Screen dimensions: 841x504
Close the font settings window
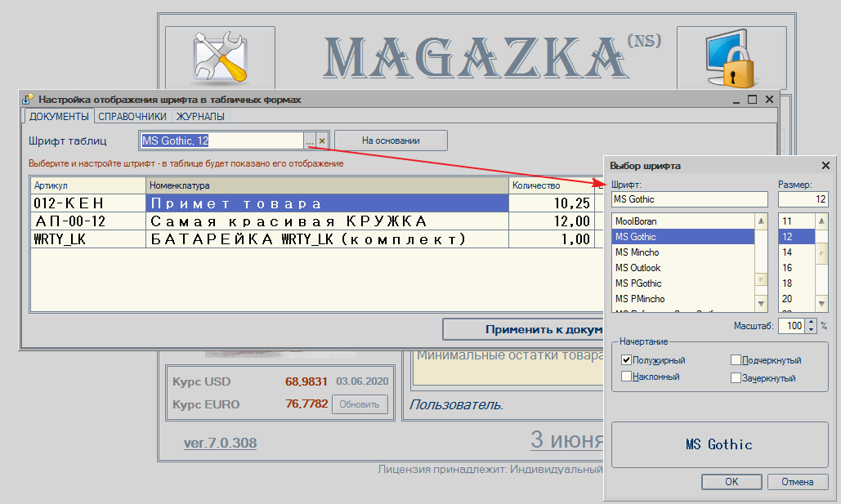click(769, 99)
